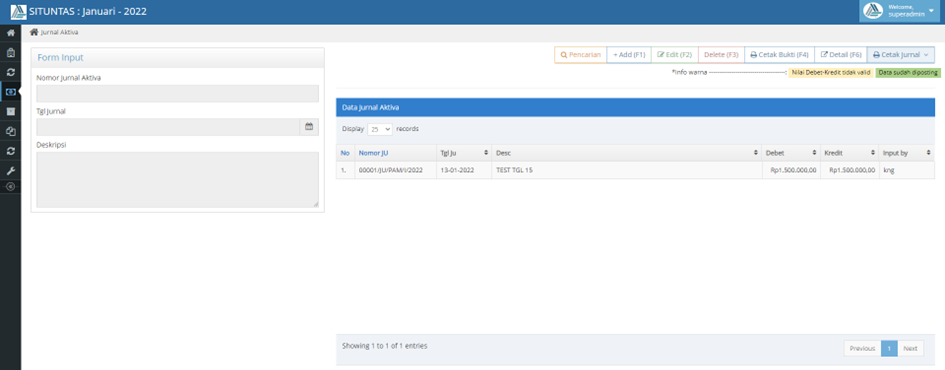Click the Showing 1 to 1 entries text
Viewport: 945px width, 370px height.
(385, 346)
